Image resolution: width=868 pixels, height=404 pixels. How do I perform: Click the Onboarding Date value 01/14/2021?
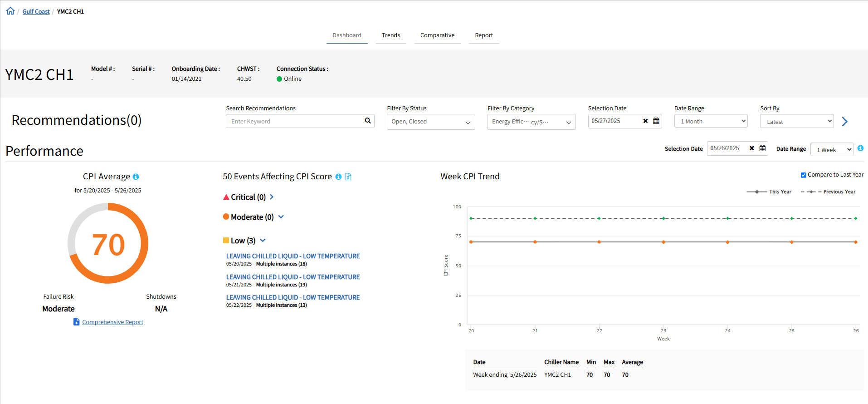point(186,79)
